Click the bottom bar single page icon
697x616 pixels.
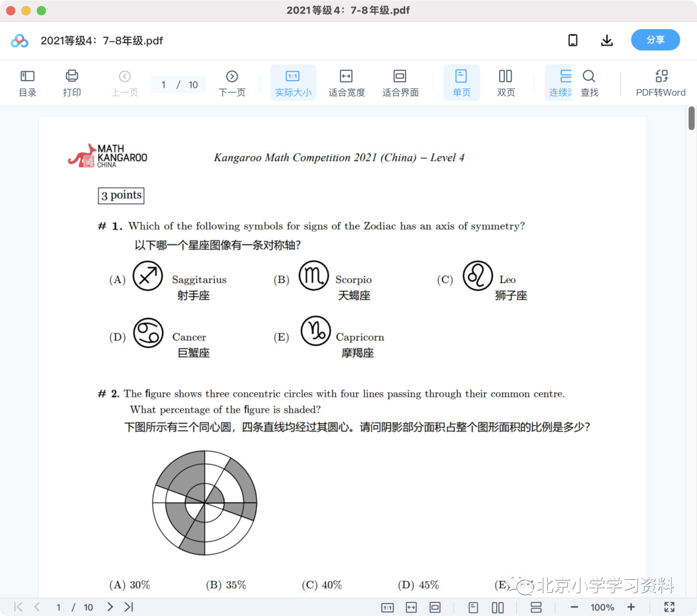point(473,607)
